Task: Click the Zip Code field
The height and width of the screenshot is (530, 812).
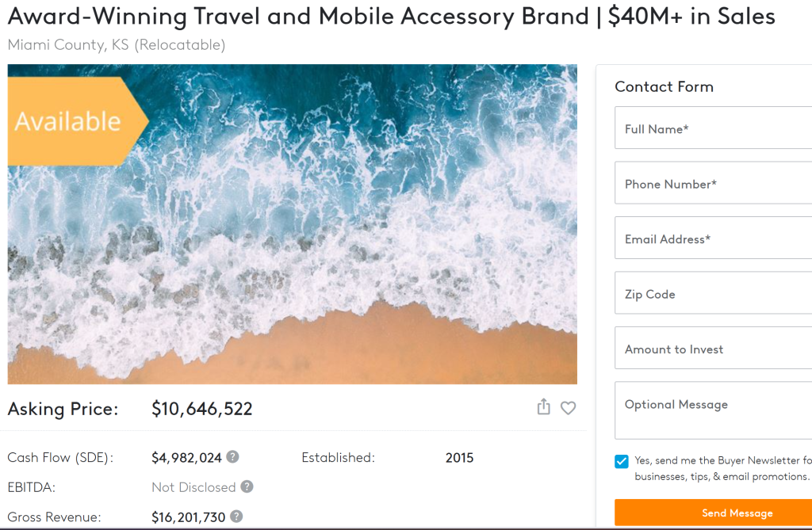Action: tap(714, 293)
